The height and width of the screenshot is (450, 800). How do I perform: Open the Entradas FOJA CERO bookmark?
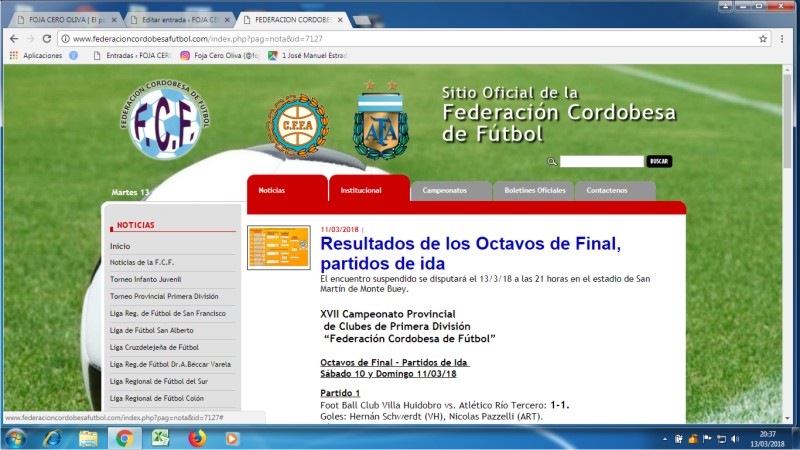[132, 56]
